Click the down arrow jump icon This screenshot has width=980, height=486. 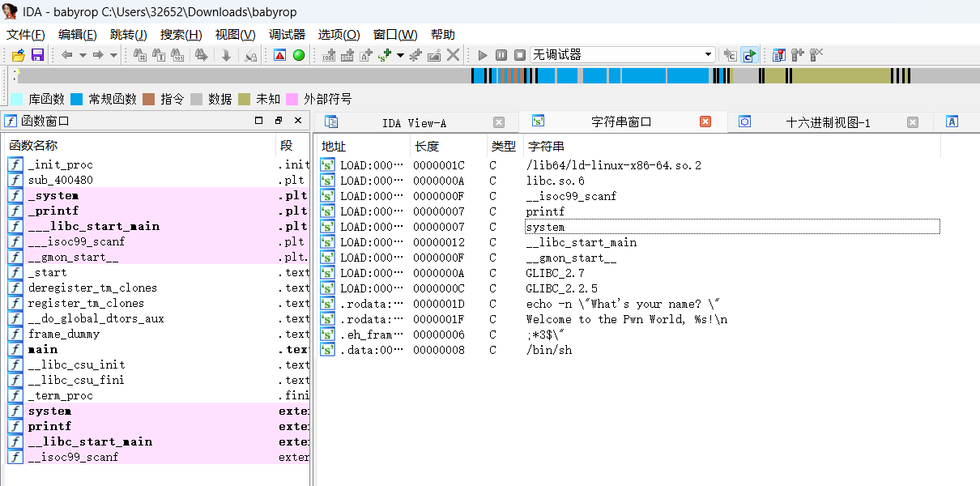click(x=227, y=55)
